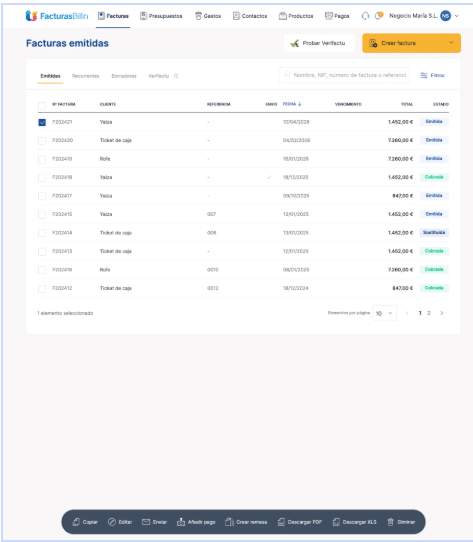Viewport: 473px width, 542px height.
Task: Click Crear remesa in the bottom bar
Action: click(x=246, y=522)
